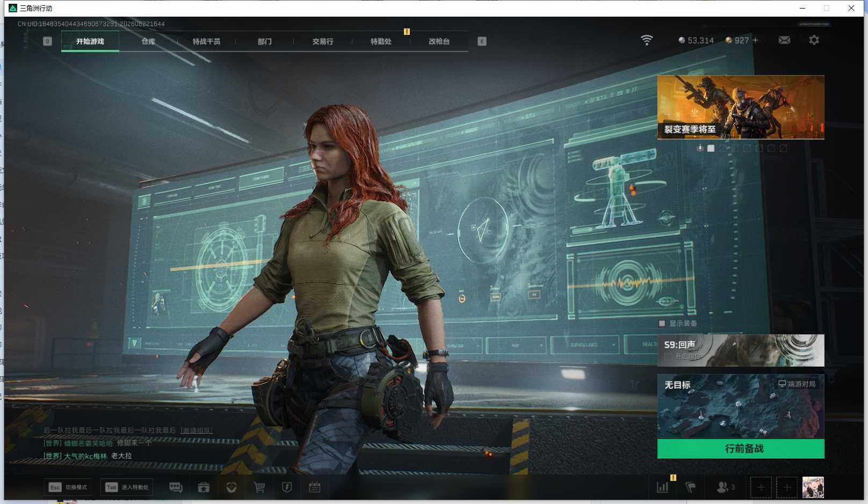Toggle the 开启排位 checkbox
This screenshot has width=868, height=504.
(668, 356)
